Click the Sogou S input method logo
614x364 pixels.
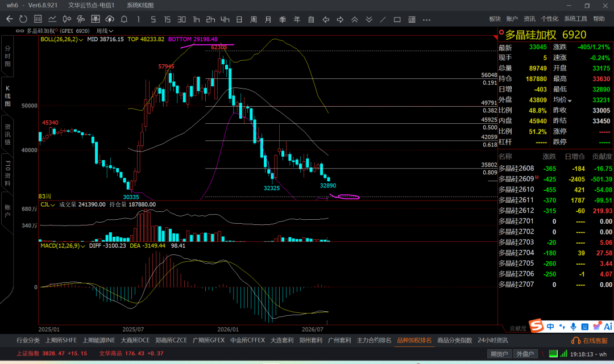coord(537,325)
